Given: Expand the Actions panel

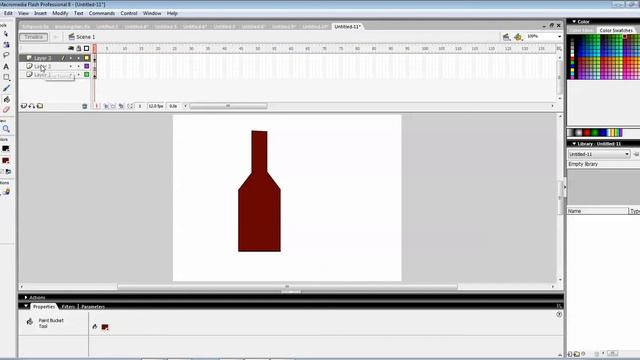Looking at the screenshot, I should (x=26, y=298).
